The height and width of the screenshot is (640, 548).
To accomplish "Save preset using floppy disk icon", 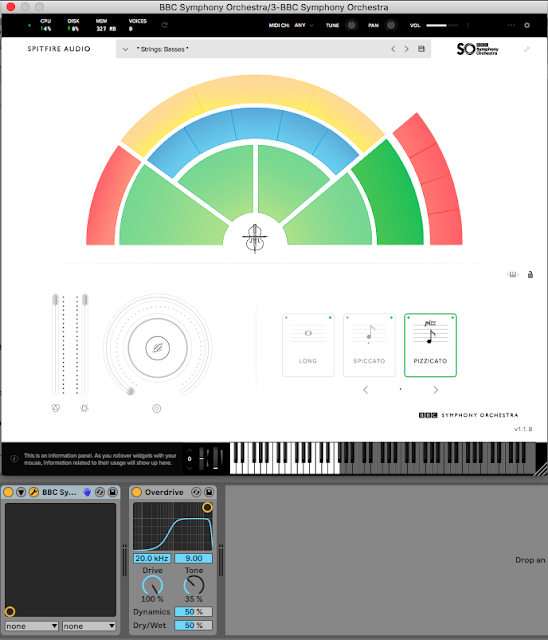I will tap(422, 49).
